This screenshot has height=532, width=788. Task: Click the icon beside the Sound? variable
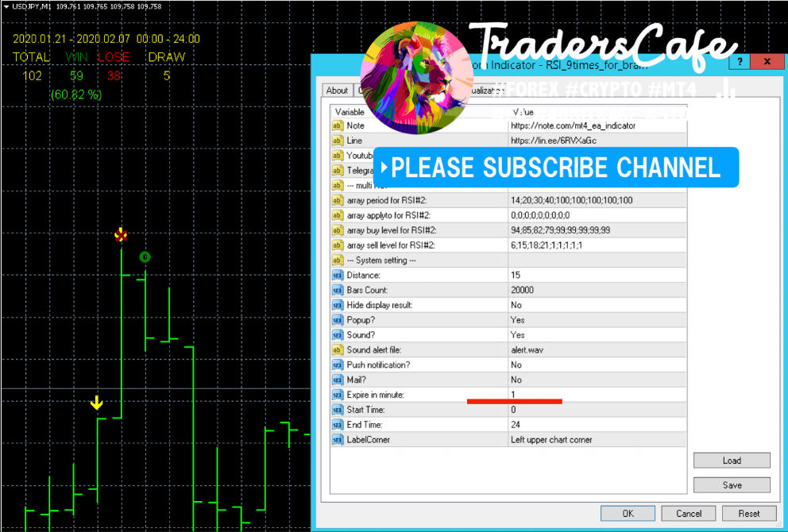tap(338, 335)
